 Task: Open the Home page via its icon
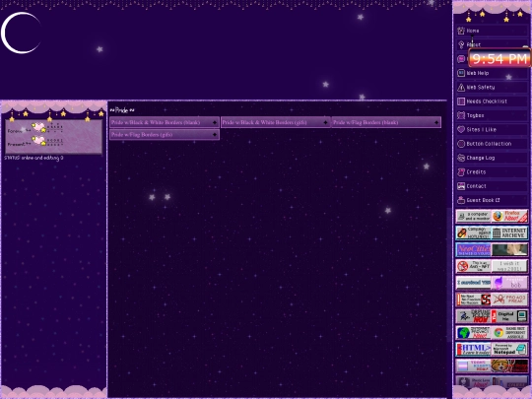pos(461,31)
